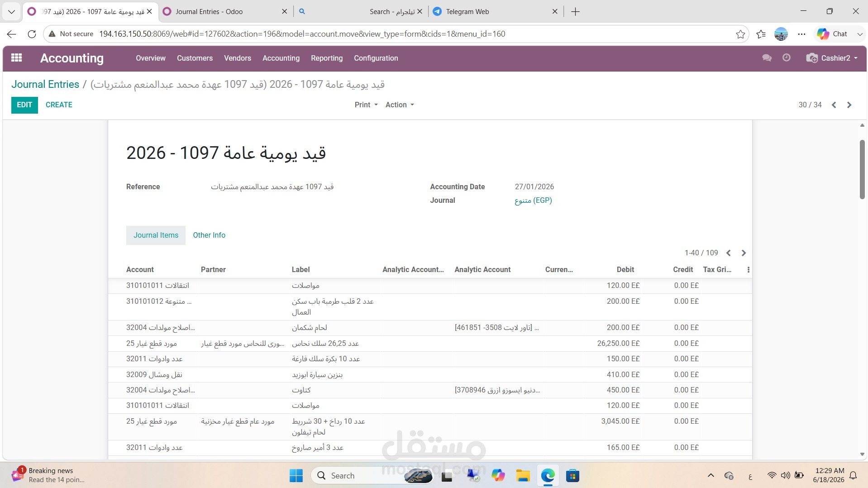868x488 pixels.
Task: Open optional columns kebab menu in table
Action: click(749, 270)
